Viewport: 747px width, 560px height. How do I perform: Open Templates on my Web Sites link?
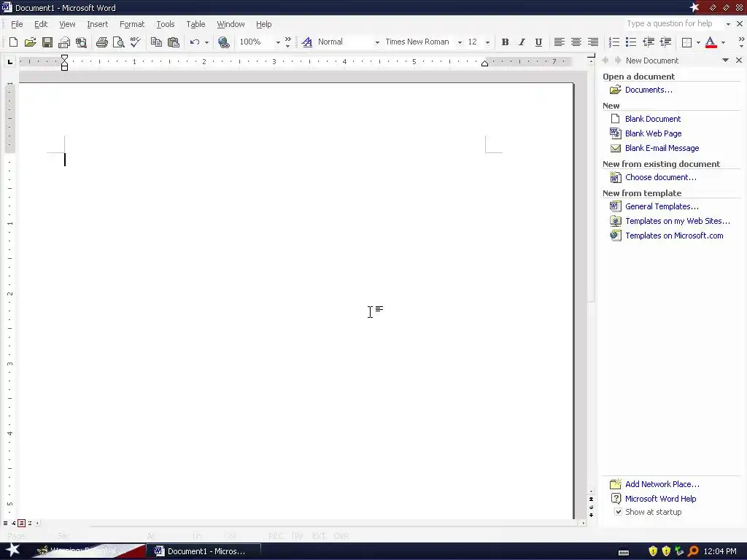pos(678,221)
